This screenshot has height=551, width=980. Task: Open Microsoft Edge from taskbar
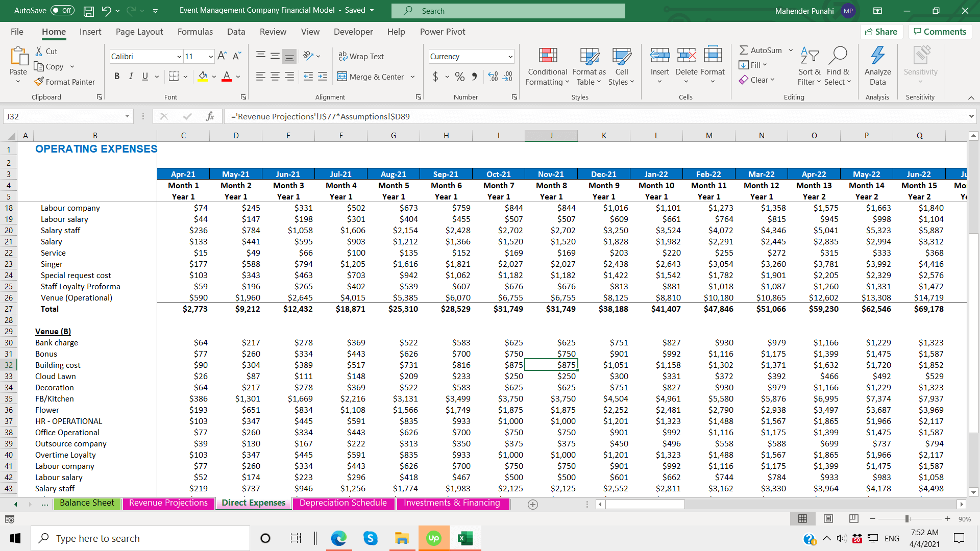(x=338, y=538)
